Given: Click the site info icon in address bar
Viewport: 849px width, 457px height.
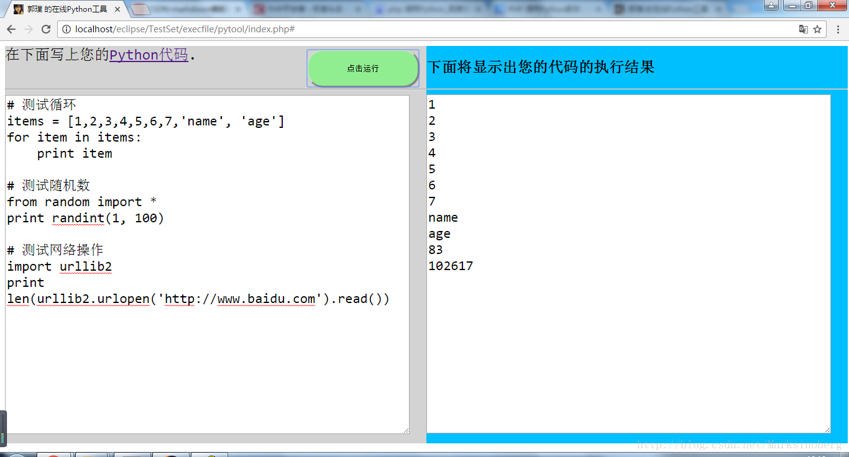Looking at the screenshot, I should click(x=66, y=29).
